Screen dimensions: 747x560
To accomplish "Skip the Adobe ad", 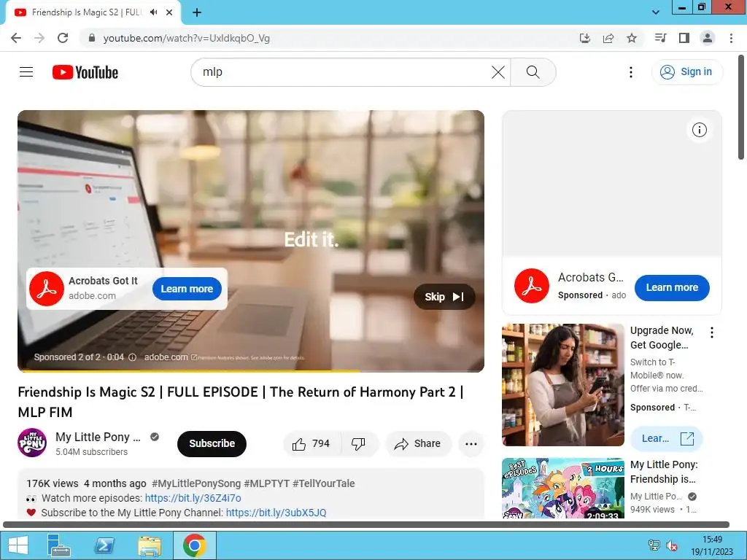I will tap(444, 297).
